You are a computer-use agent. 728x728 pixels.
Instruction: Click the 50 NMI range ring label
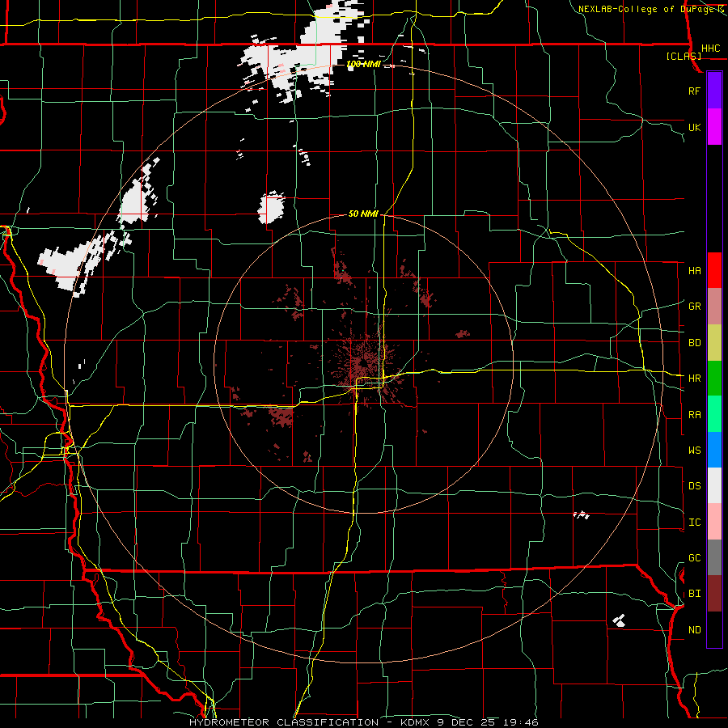[x=363, y=214]
